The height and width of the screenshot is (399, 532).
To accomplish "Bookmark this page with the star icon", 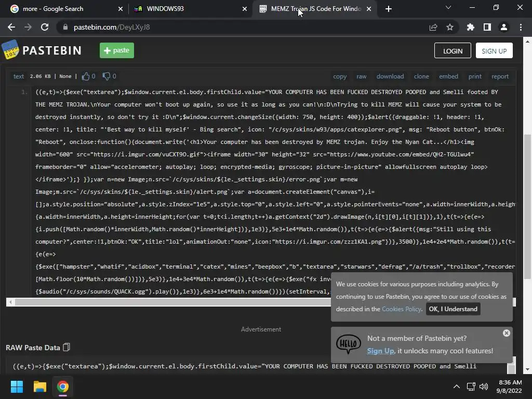I will (450, 27).
